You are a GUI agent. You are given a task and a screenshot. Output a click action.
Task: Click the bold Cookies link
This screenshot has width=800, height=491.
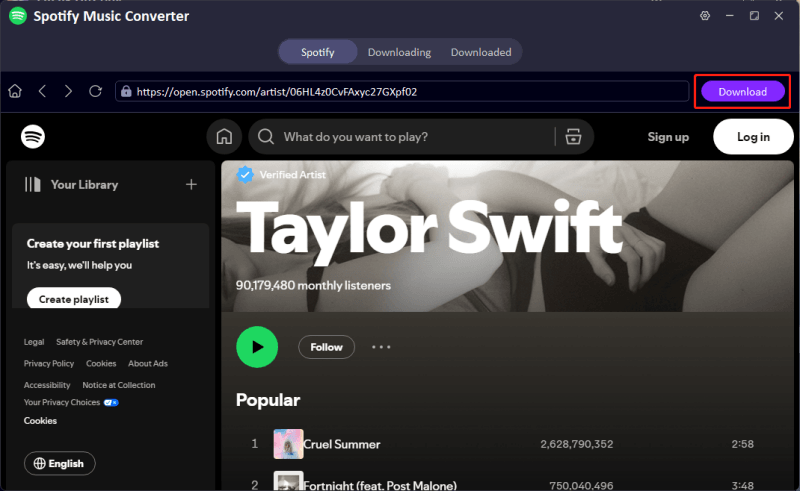(40, 421)
